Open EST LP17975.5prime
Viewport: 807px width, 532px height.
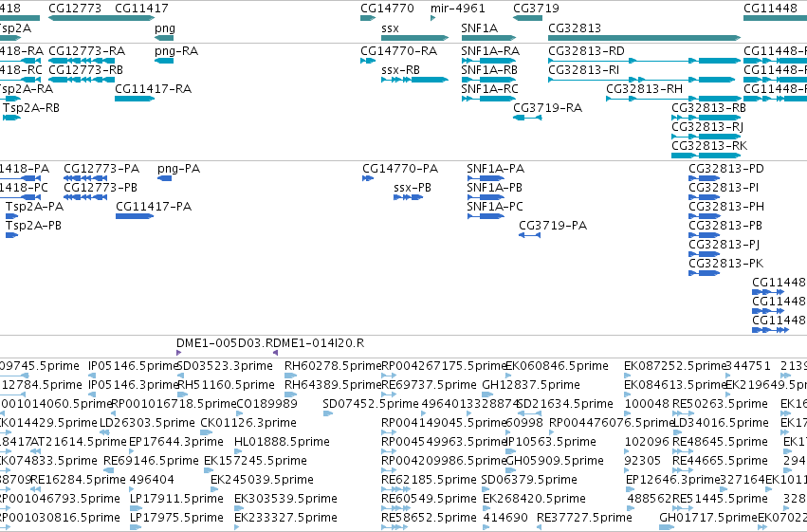[x=136, y=527]
